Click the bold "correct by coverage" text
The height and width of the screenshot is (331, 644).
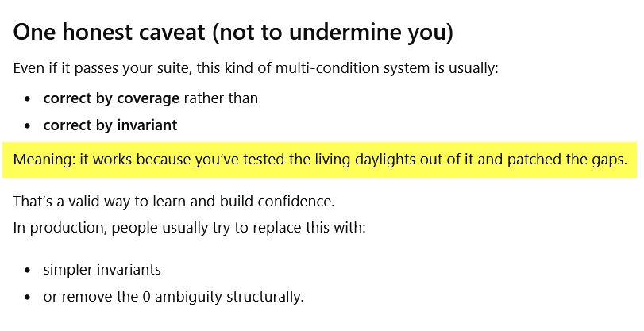point(111,98)
